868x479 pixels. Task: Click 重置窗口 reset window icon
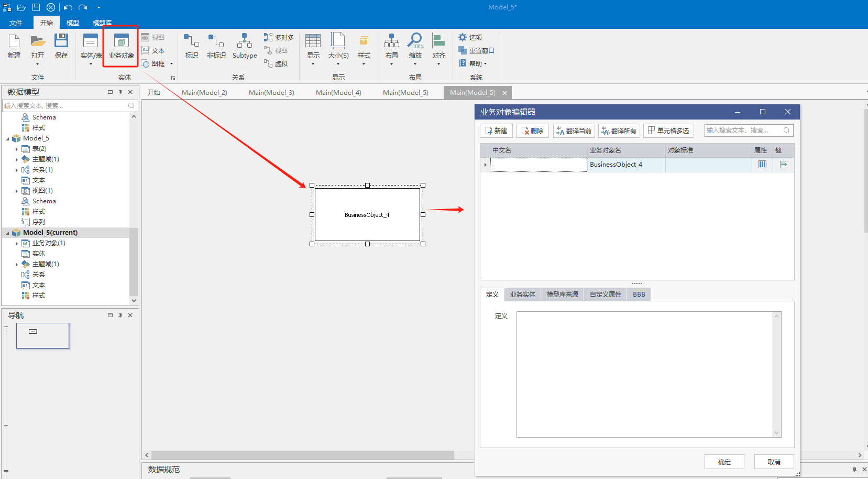476,50
